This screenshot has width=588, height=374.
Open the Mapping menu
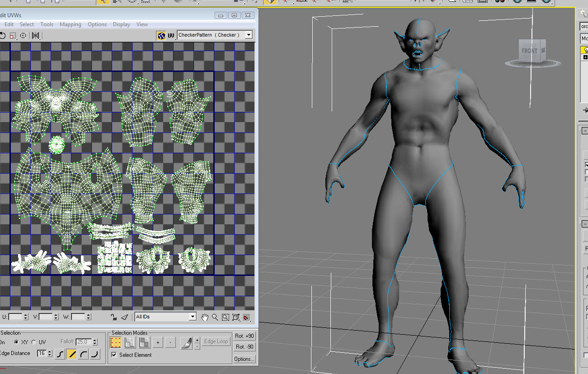[x=71, y=24]
